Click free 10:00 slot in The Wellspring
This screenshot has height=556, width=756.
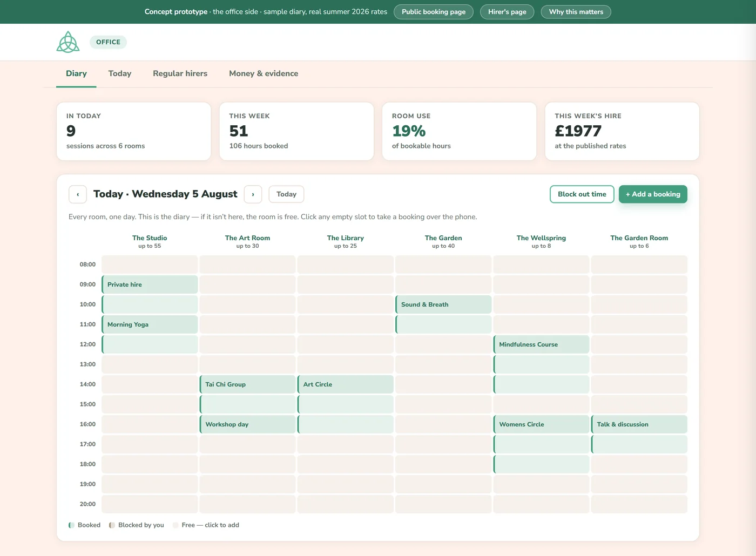541,304
